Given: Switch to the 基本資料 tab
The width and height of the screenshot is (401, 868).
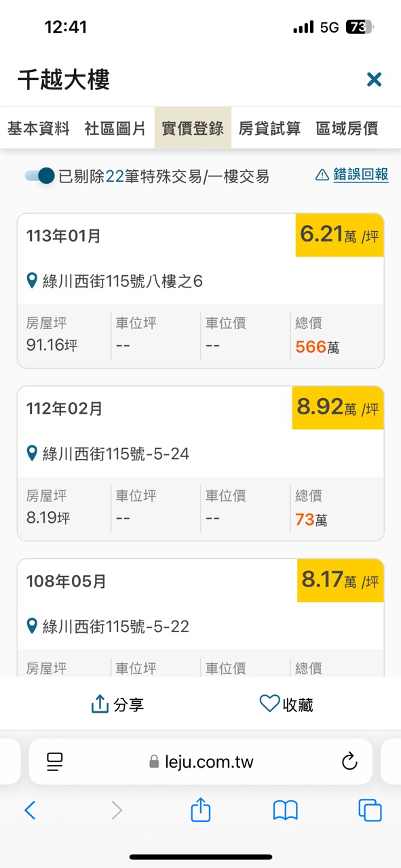Looking at the screenshot, I should [x=39, y=129].
